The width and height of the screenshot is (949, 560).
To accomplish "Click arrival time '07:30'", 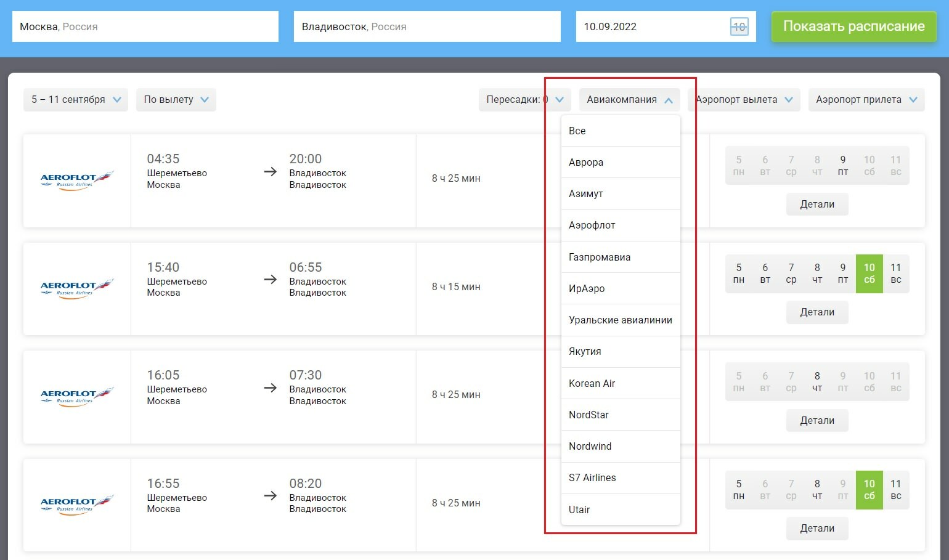I will pyautogui.click(x=306, y=375).
